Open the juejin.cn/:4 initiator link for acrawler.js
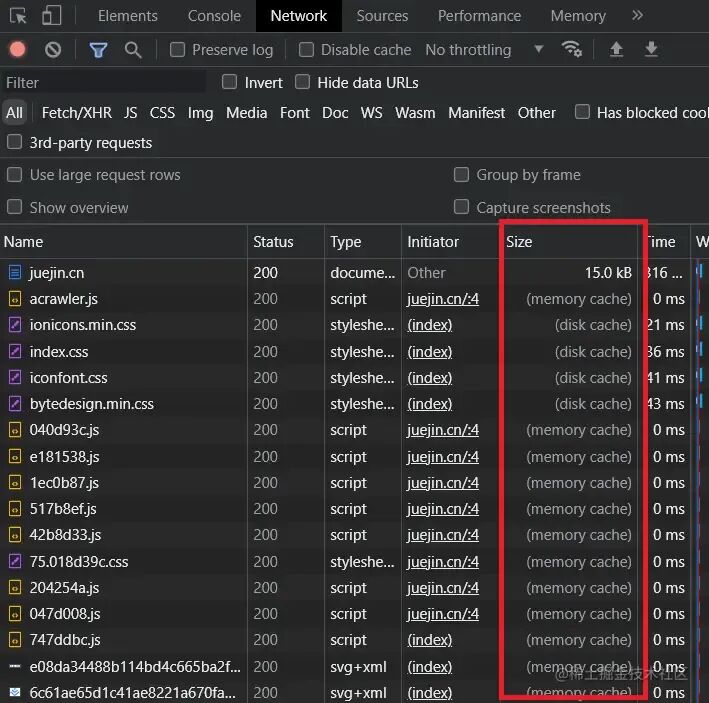Screen dimensions: 709x703 443,299
